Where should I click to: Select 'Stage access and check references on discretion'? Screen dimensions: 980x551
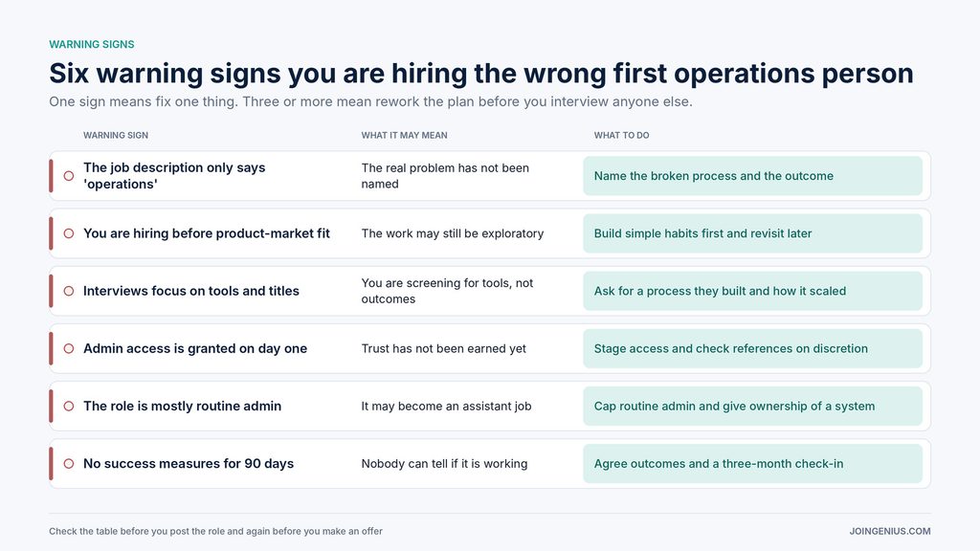tap(752, 348)
